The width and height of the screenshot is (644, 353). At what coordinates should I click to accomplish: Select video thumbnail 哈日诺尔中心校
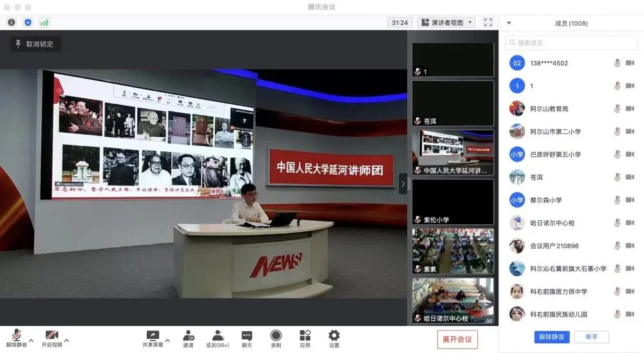(x=453, y=300)
